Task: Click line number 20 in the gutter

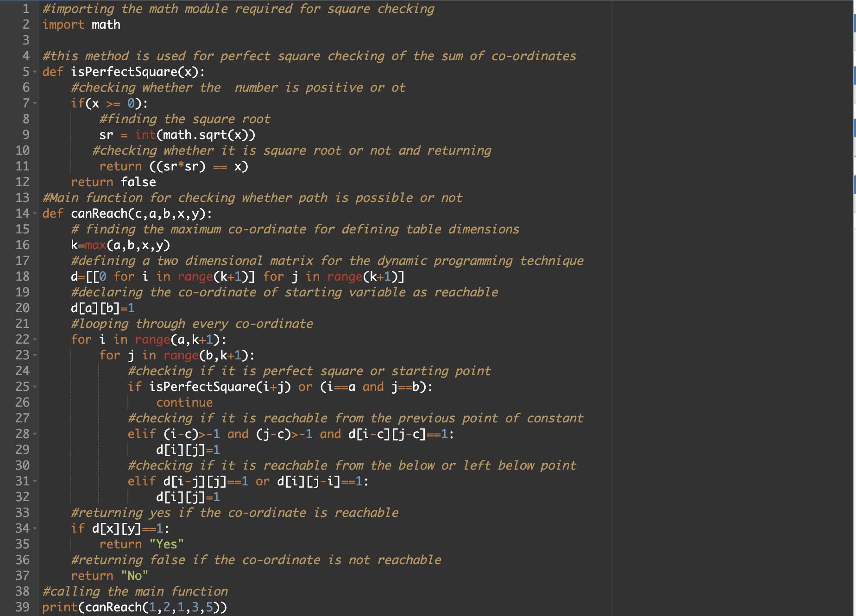Action: [x=22, y=308]
